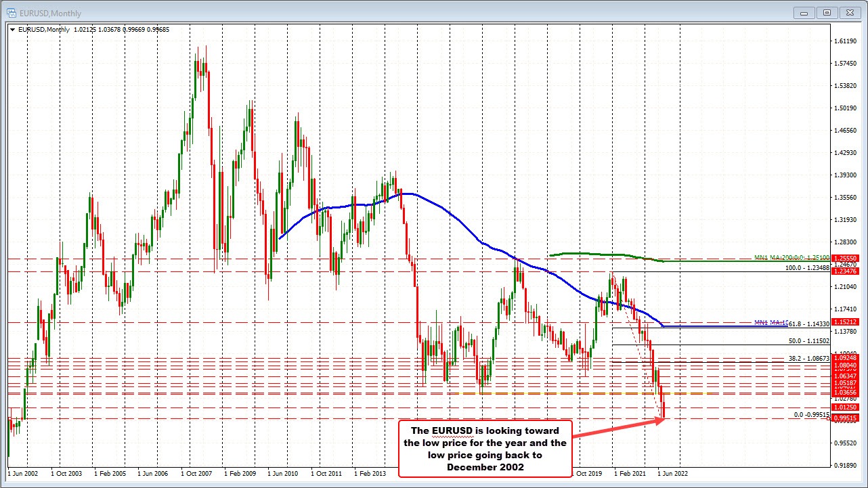Click the 1 Oct 2011 date on time axis
868x488 pixels.
tap(327, 474)
